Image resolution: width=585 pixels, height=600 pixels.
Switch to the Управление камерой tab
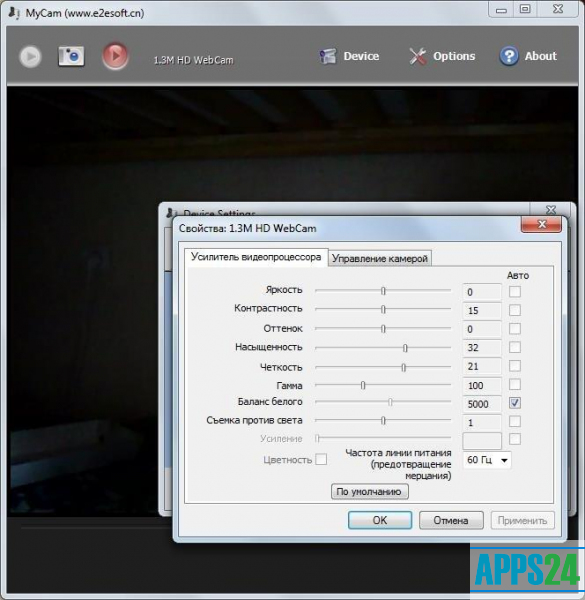click(x=380, y=259)
